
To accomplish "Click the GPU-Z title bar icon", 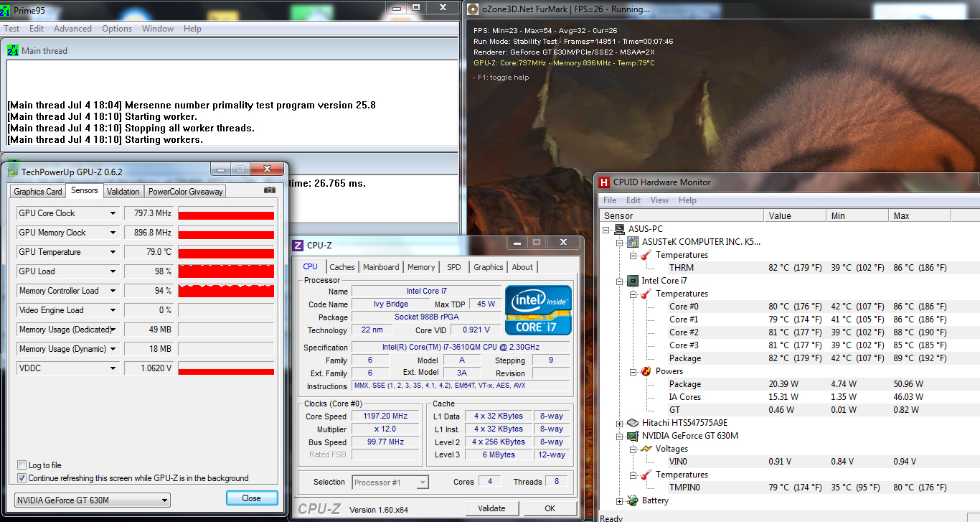I will (12, 172).
